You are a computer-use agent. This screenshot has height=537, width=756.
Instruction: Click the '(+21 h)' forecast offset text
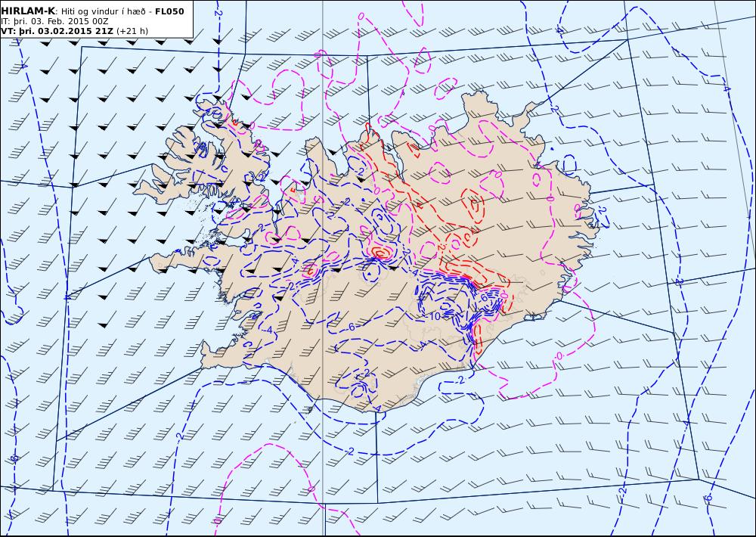(x=132, y=31)
